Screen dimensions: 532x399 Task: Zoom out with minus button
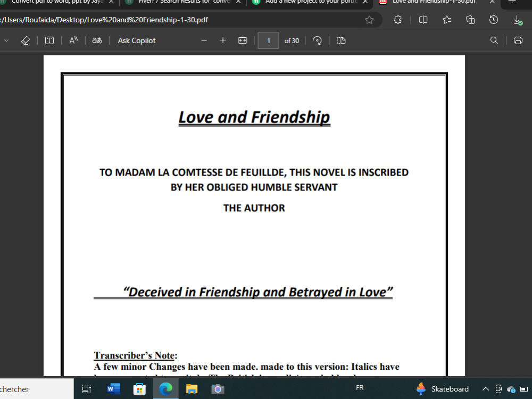(204, 41)
